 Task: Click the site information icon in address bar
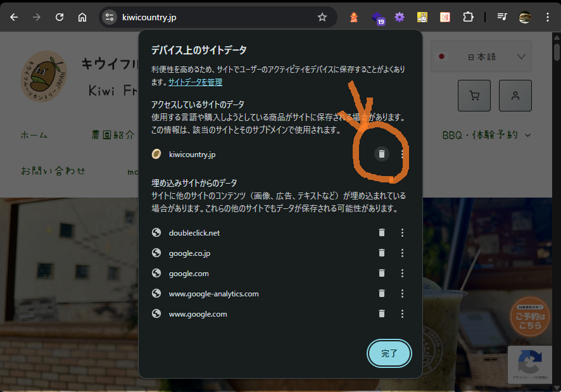[109, 17]
